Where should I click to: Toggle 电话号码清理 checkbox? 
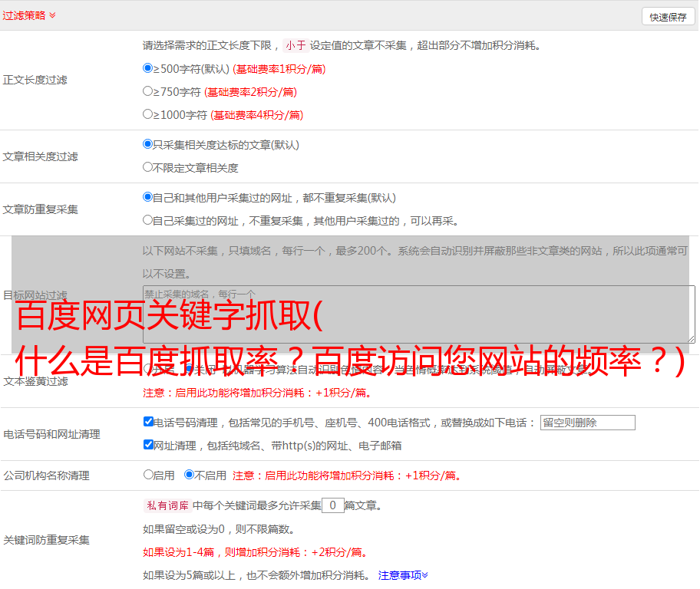148,422
